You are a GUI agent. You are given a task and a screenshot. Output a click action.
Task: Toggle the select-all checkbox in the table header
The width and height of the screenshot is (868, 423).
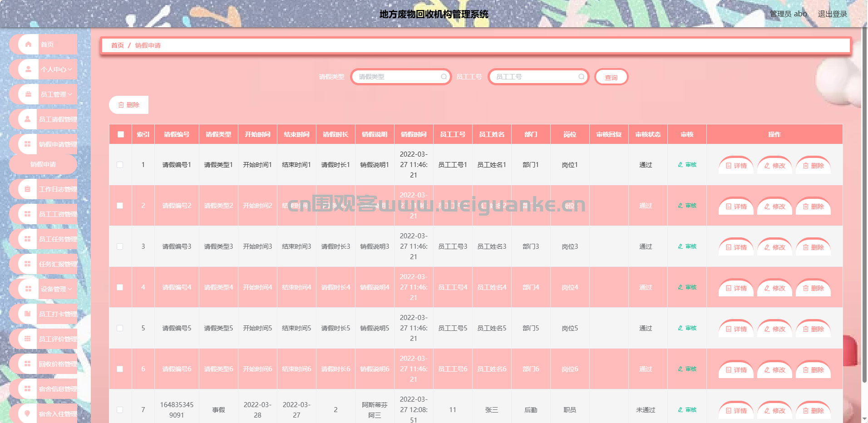121,134
